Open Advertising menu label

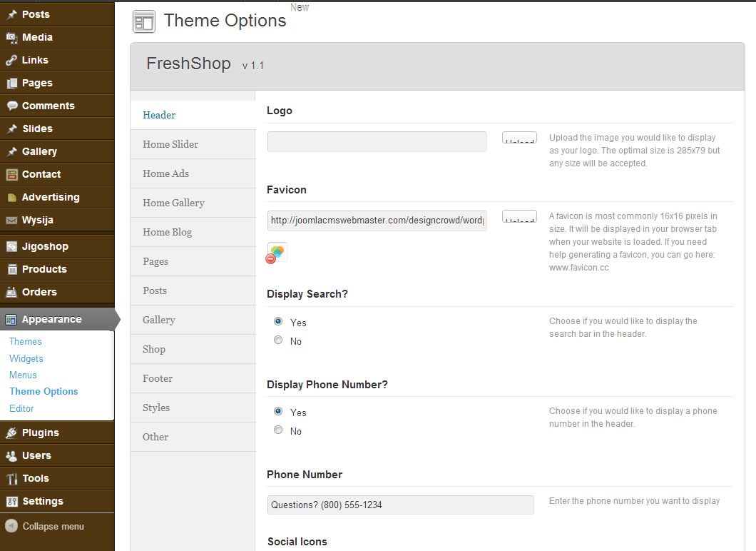pos(51,197)
